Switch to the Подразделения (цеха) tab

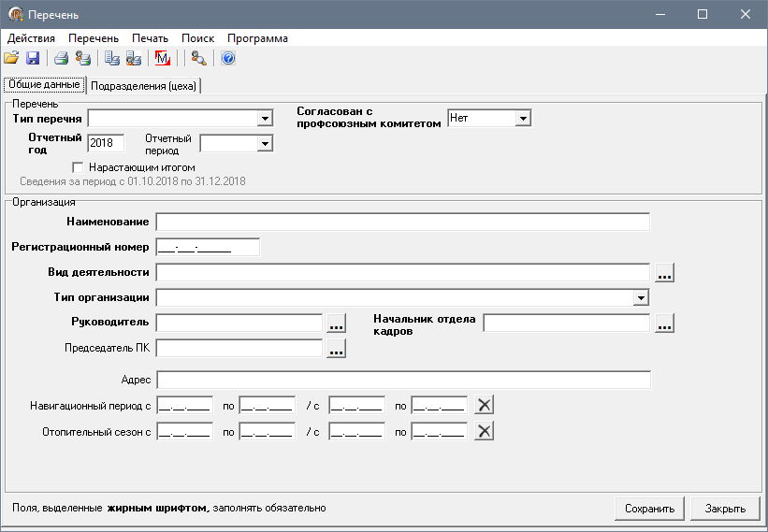pyautogui.click(x=143, y=86)
